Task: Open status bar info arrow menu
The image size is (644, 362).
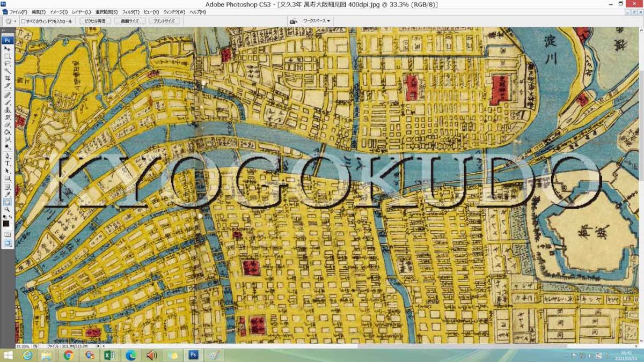Action: click(x=97, y=346)
